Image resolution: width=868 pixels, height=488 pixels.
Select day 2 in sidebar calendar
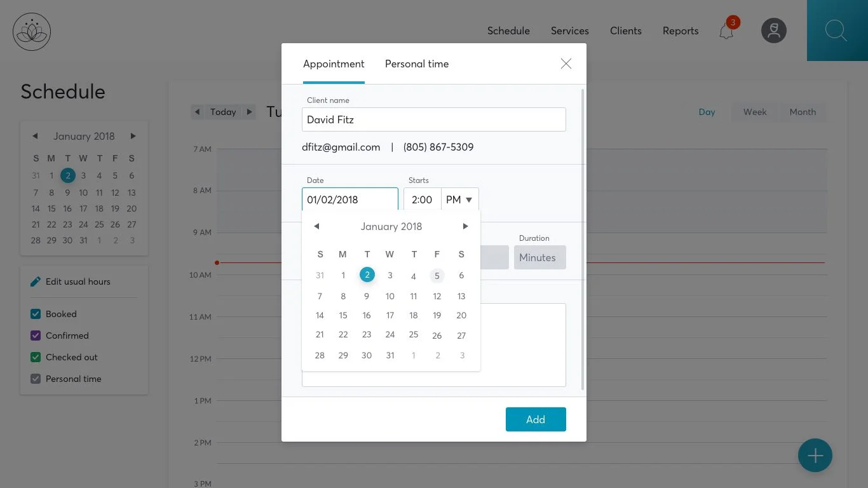pos(68,175)
